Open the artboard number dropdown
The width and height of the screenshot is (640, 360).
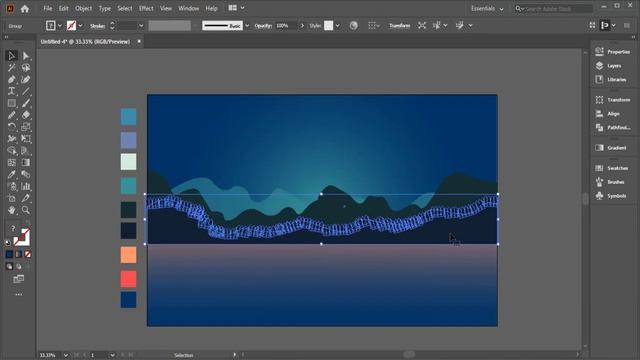[x=112, y=356]
